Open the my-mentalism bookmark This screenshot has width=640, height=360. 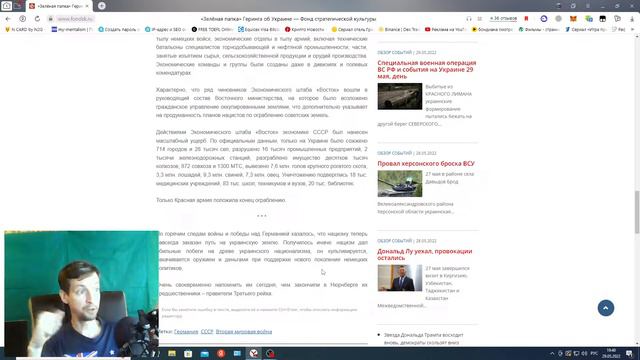click(x=72, y=29)
